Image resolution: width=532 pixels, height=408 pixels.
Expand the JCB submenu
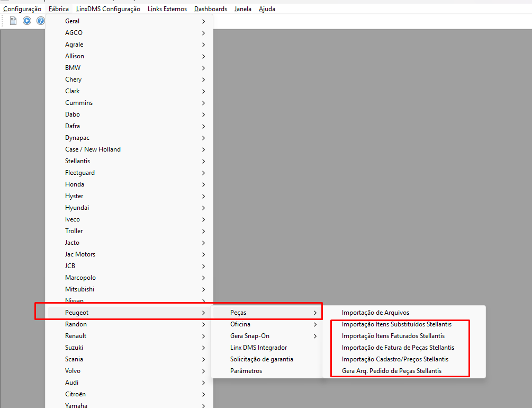tap(129, 265)
